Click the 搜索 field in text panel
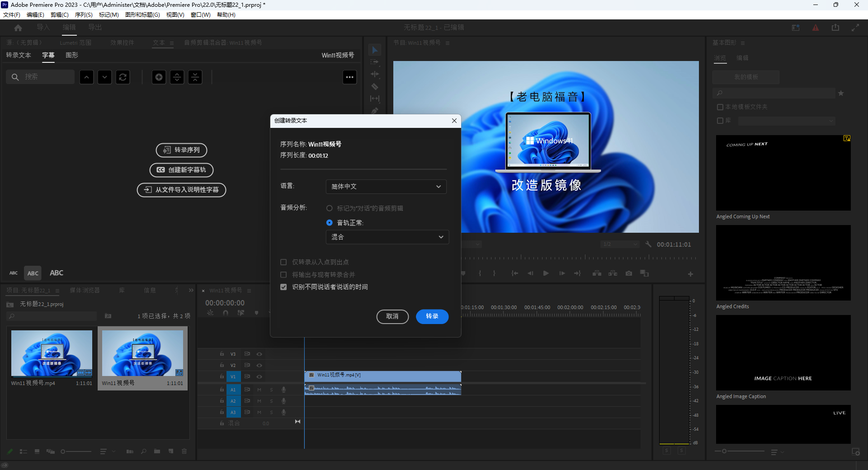Image resolution: width=868 pixels, height=470 pixels. pos(40,77)
